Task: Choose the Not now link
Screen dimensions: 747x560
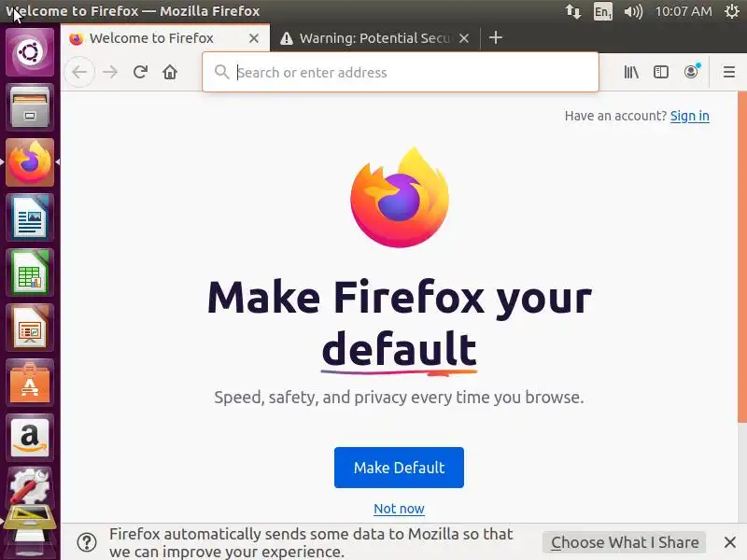Action: point(399,509)
